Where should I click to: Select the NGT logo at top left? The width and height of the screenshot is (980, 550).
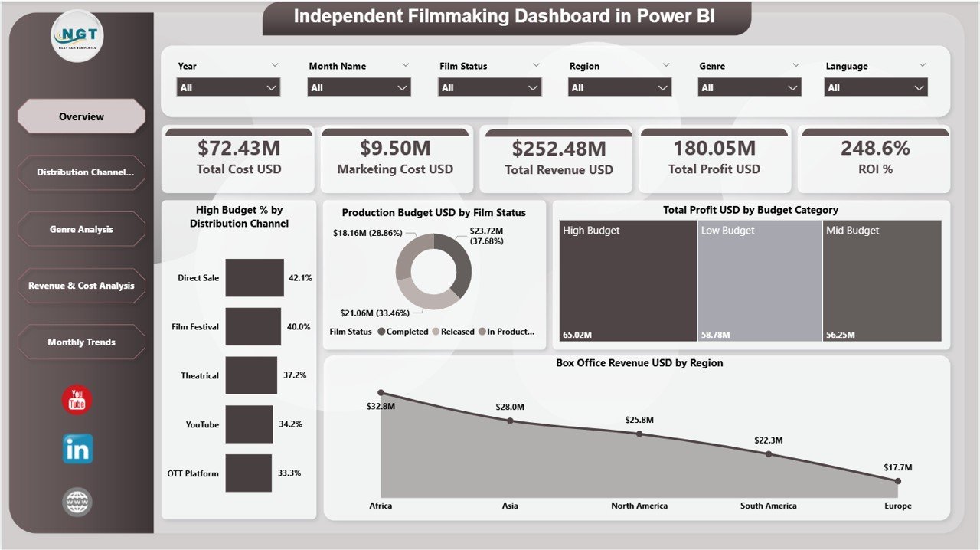pos(77,34)
